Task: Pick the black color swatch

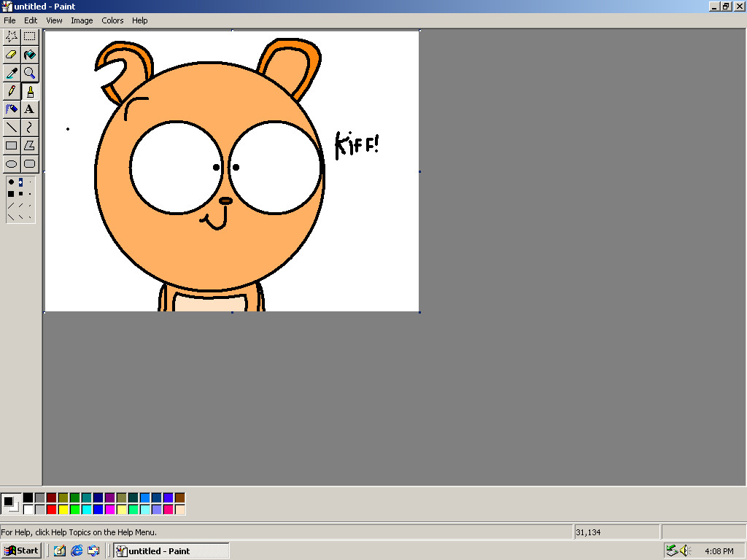Action: pos(28,497)
